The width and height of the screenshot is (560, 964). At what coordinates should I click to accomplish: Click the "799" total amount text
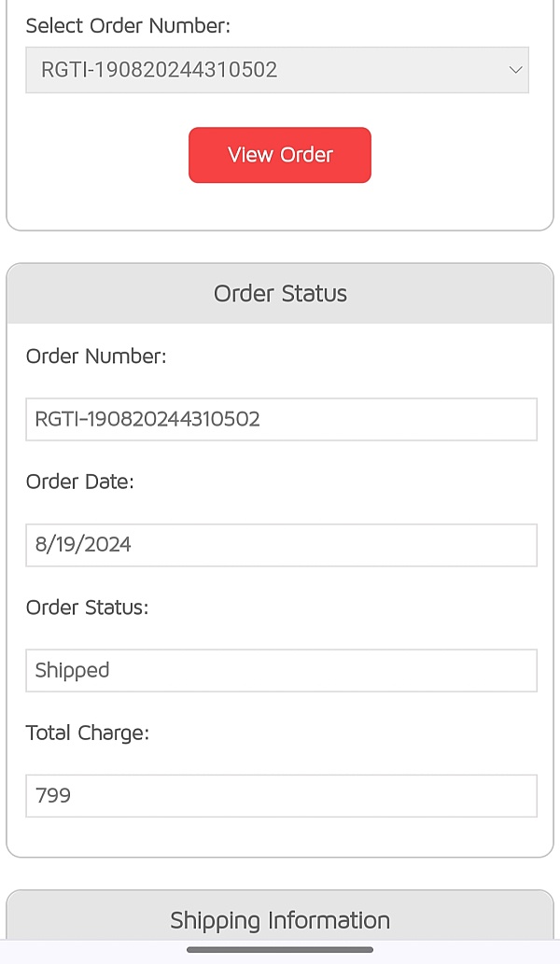click(x=53, y=796)
